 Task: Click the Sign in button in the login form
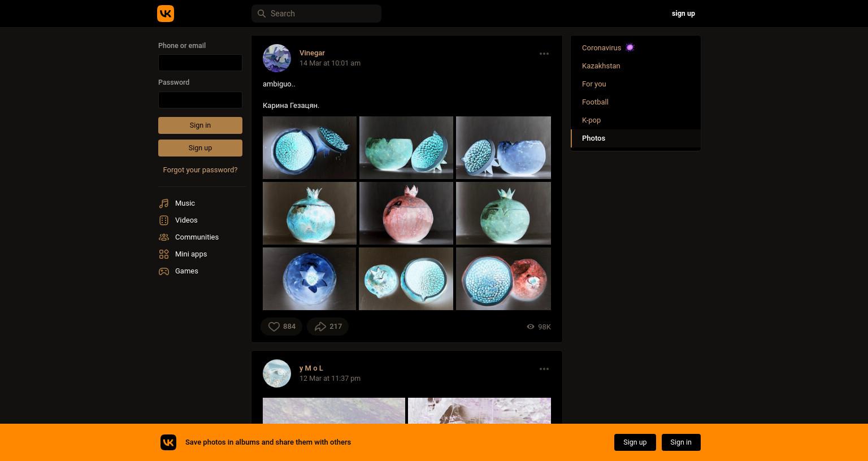[200, 125]
